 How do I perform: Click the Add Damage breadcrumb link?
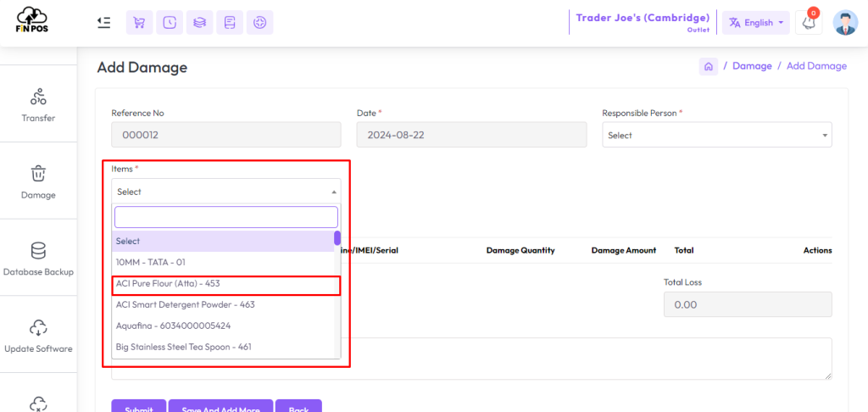point(816,66)
